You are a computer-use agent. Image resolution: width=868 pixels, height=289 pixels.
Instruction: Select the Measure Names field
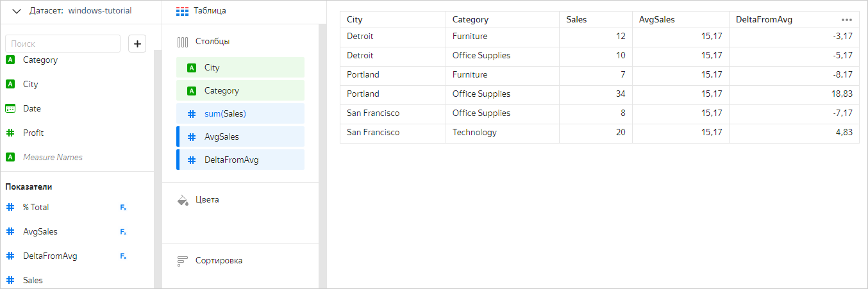[53, 158]
